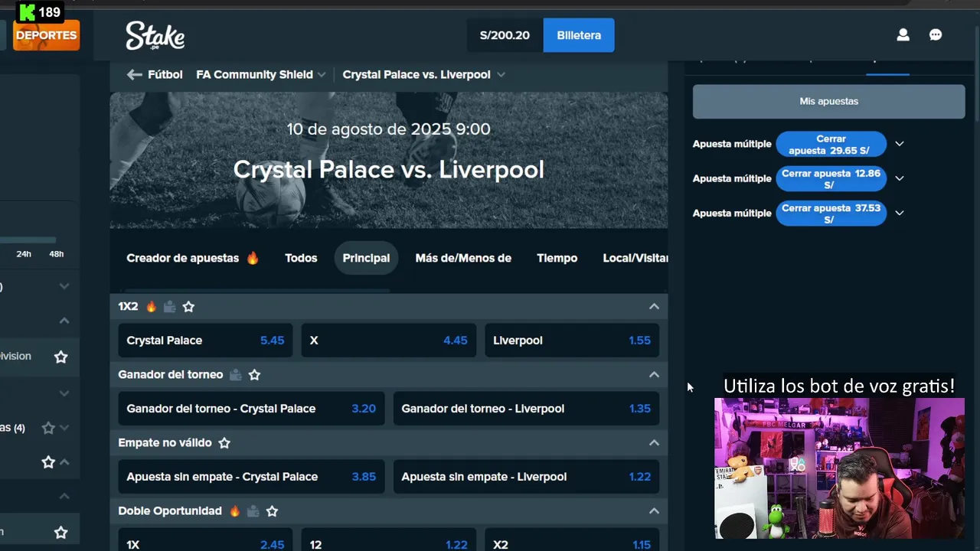Image resolution: width=980 pixels, height=551 pixels.
Task: Expand the bet with Cerrar apuesta 37.53
Action: point(900,213)
